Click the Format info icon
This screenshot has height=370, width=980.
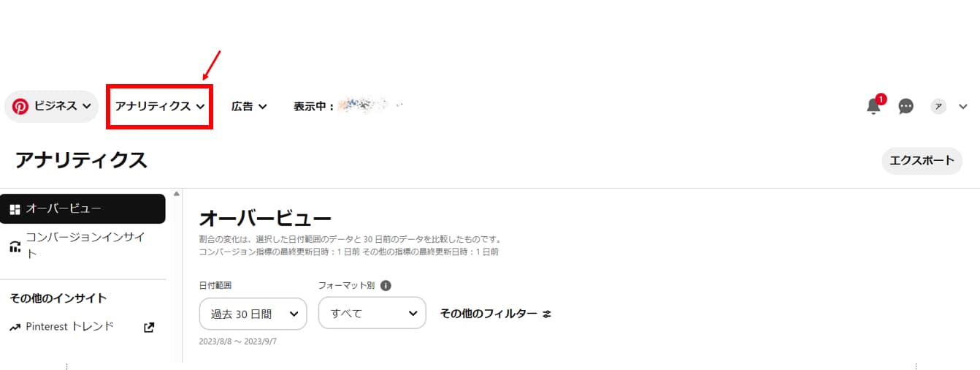coord(386,285)
